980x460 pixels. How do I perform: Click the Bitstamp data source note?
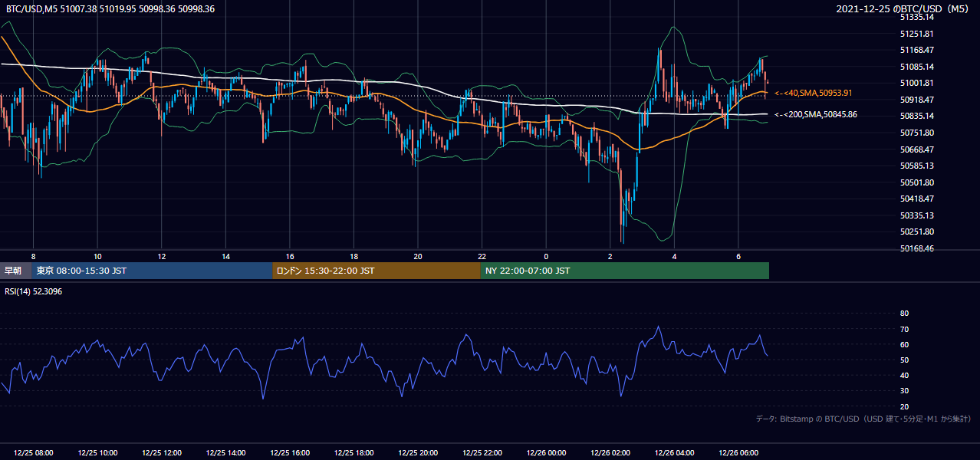(863, 419)
